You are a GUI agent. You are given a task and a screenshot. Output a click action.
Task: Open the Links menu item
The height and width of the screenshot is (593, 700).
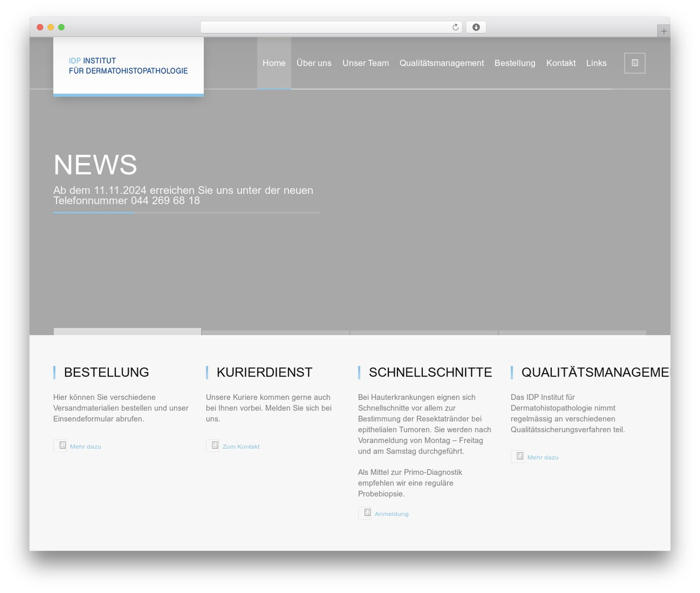(x=596, y=63)
